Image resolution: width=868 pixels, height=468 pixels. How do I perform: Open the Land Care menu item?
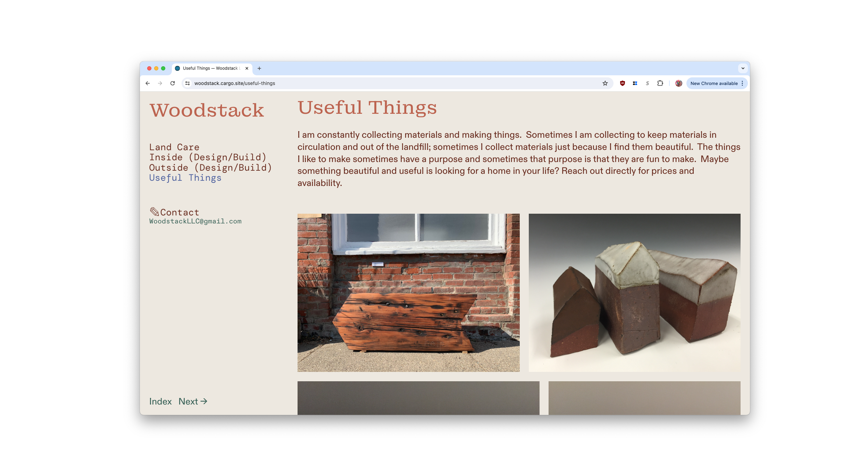[x=174, y=147]
